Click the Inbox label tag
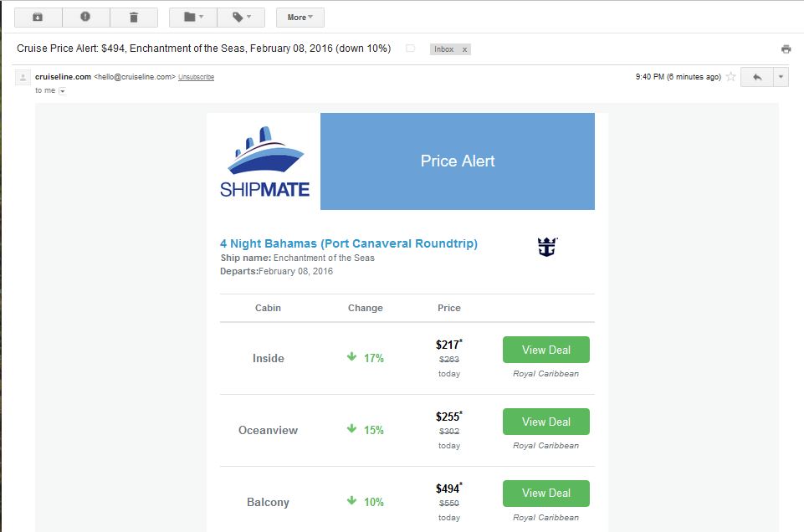This screenshot has width=804, height=532. 444,49
